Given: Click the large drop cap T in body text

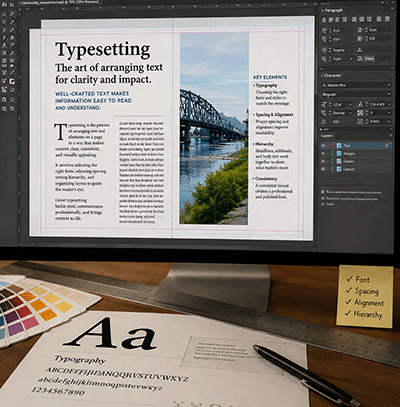Looking at the screenshot, I should [60, 132].
